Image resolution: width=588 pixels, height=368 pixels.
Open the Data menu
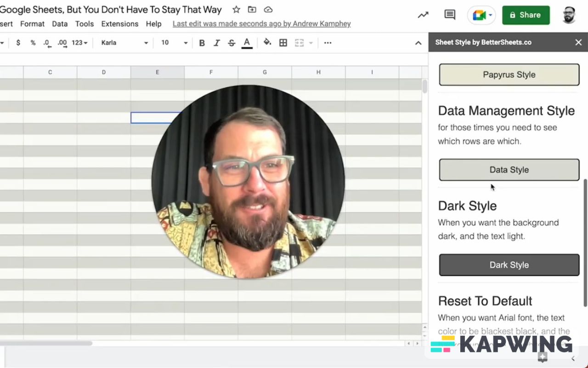[60, 24]
